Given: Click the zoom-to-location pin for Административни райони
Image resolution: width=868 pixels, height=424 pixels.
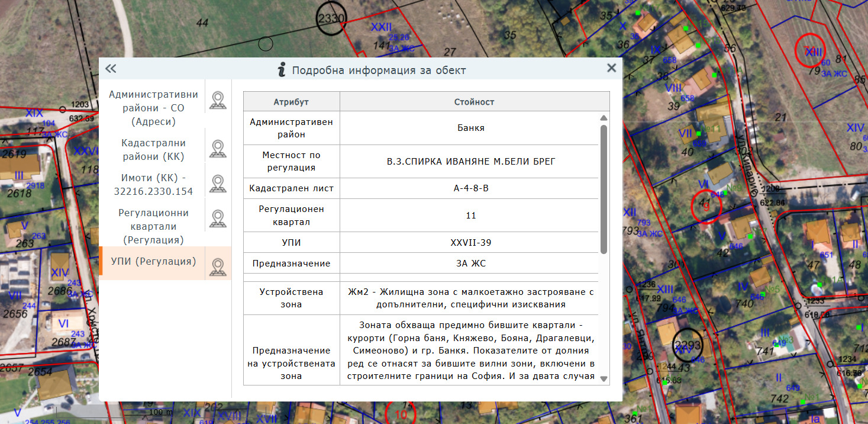Looking at the screenshot, I should click(x=218, y=99).
